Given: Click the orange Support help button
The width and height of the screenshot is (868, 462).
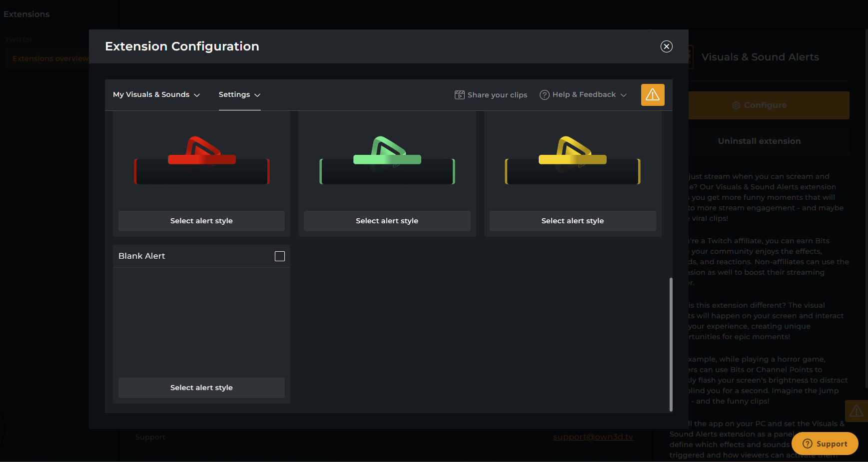Looking at the screenshot, I should click(x=825, y=444).
